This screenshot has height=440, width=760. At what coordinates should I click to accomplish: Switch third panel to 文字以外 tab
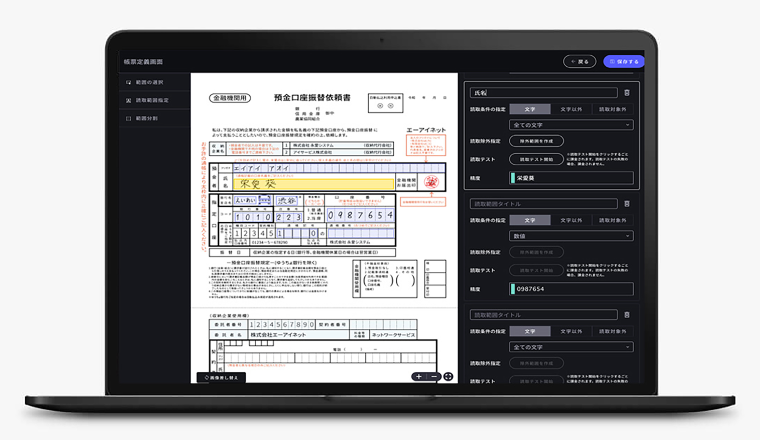point(571,331)
